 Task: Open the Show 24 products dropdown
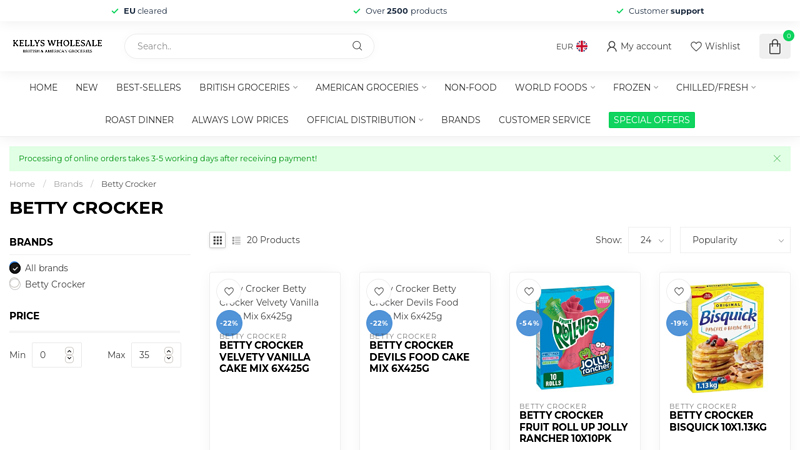click(649, 240)
